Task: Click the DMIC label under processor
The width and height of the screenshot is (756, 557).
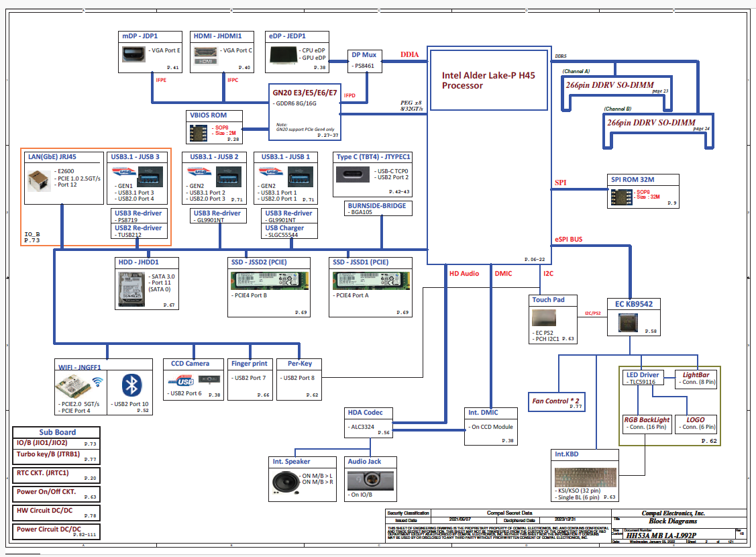Action: coord(503,273)
